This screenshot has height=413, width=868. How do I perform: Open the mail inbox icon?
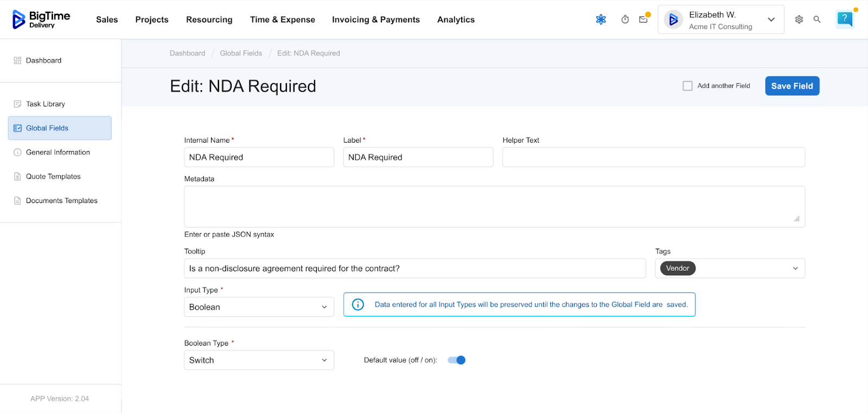pos(643,20)
